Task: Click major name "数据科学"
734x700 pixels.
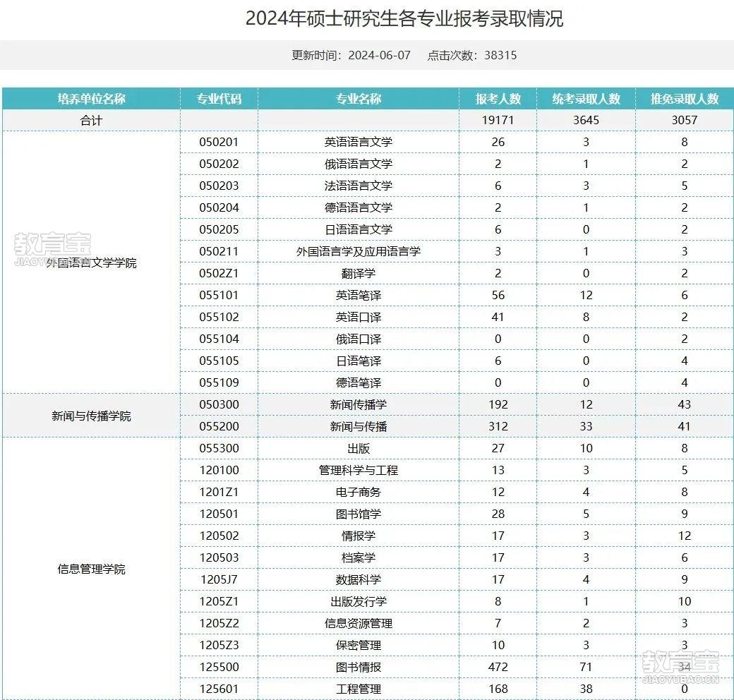Action: 359,580
